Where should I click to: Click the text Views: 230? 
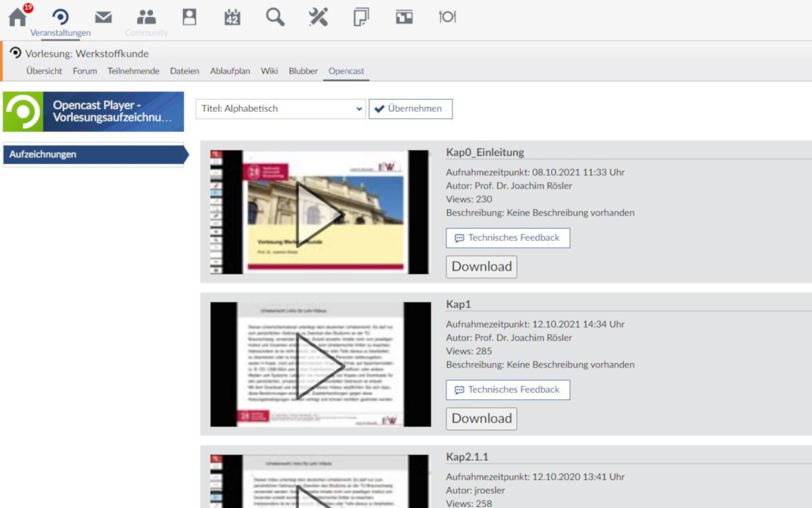pos(469,199)
